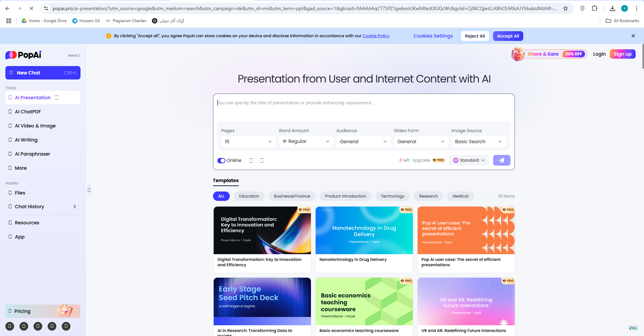
Task: Select the Technology template filter
Action: pos(392,196)
